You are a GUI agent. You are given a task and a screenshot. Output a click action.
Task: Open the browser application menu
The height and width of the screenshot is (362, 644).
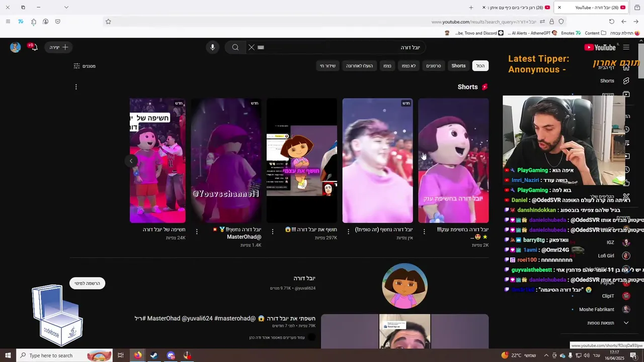click(8, 22)
